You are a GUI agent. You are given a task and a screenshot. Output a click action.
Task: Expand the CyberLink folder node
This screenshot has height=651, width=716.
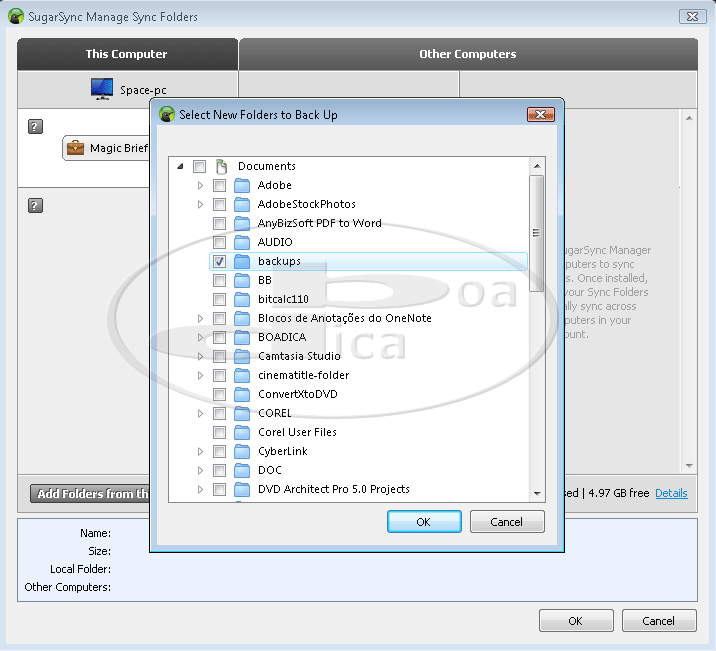200,452
